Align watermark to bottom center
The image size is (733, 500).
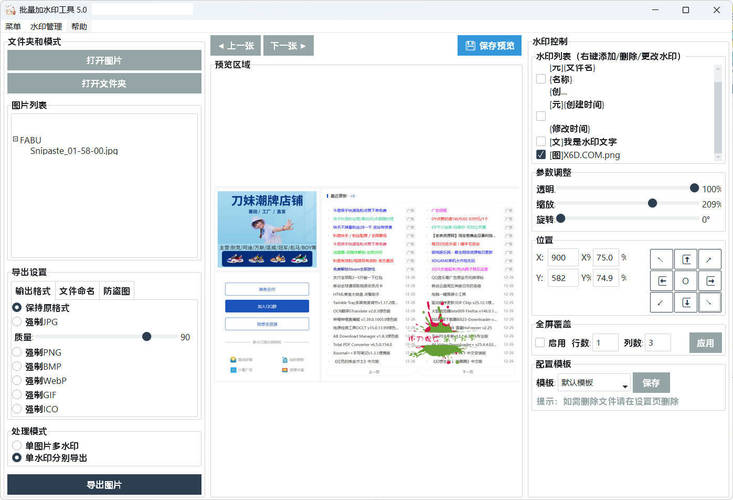click(686, 302)
